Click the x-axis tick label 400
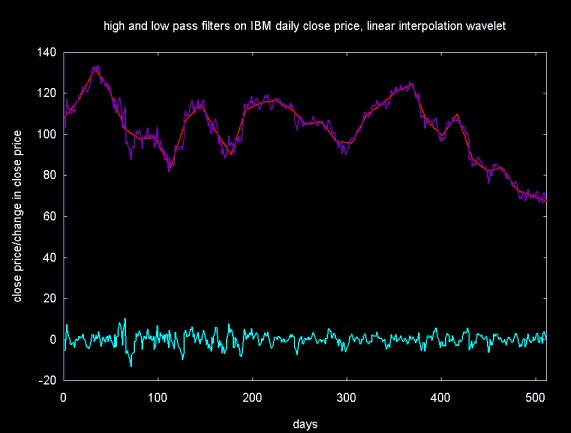 pyautogui.click(x=441, y=398)
